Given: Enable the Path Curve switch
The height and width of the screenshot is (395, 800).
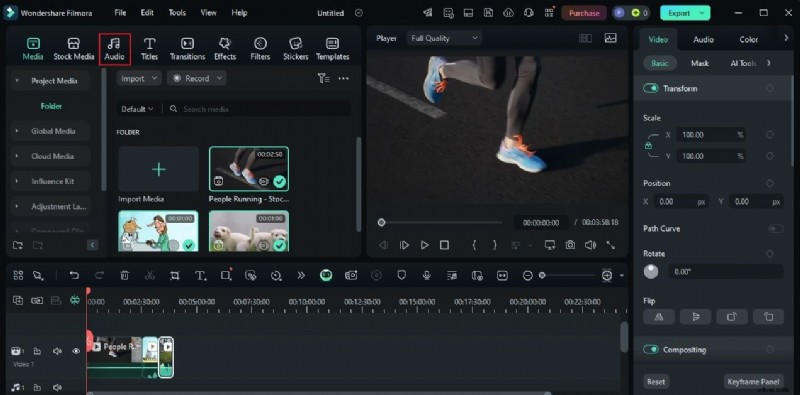Looking at the screenshot, I should [x=776, y=229].
